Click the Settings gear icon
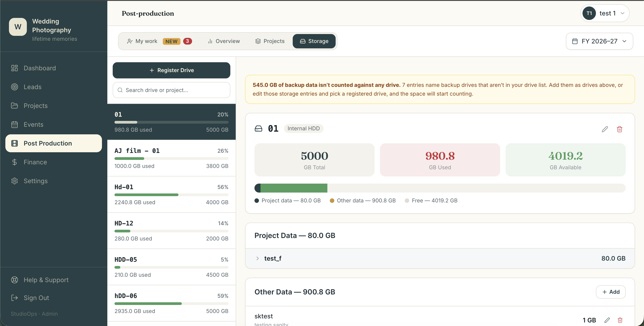The height and width of the screenshot is (326, 644). [x=15, y=181]
